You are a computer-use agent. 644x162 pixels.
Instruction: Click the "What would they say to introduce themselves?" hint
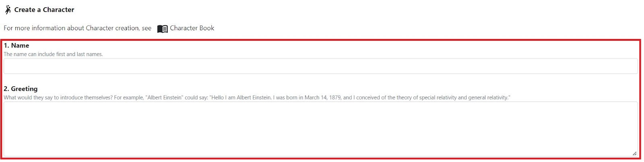58,98
